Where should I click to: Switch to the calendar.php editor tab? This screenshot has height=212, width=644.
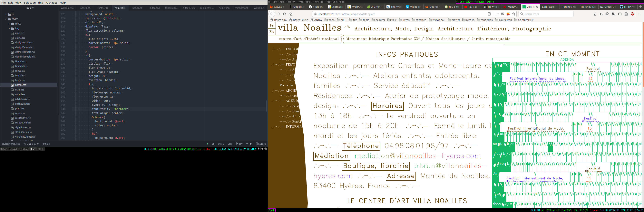(x=241, y=8)
